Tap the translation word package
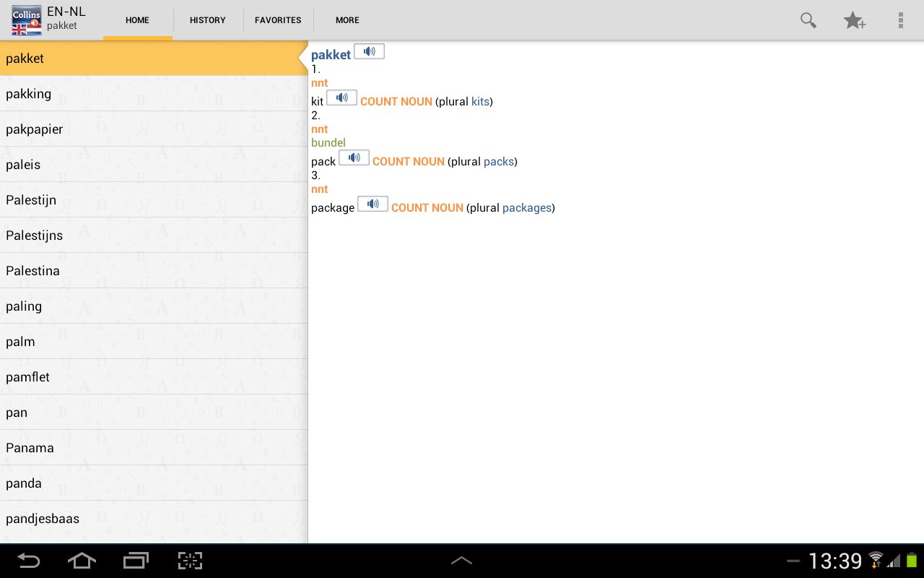Image resolution: width=924 pixels, height=578 pixels. (x=333, y=208)
